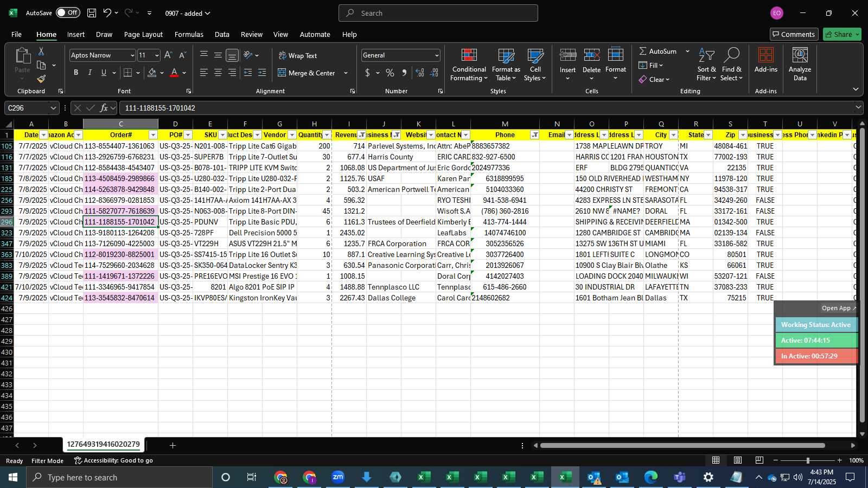The image size is (868, 488).
Task: Open the File menu
Action: (x=17, y=34)
